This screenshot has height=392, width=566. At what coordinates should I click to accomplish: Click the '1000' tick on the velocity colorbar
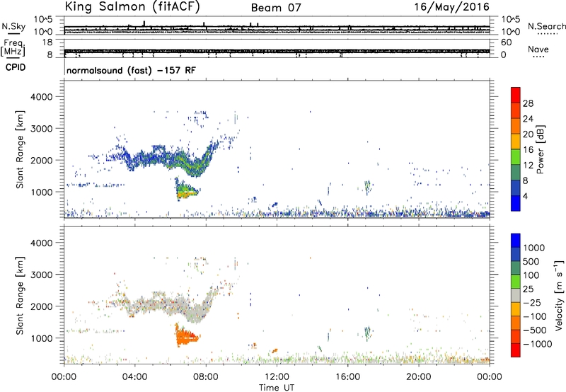534,248
